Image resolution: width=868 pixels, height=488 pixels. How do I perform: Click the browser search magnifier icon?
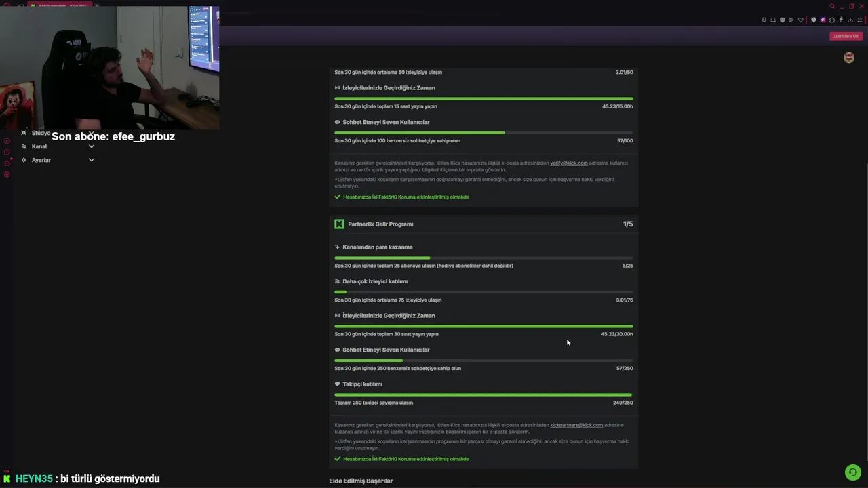pyautogui.click(x=832, y=6)
